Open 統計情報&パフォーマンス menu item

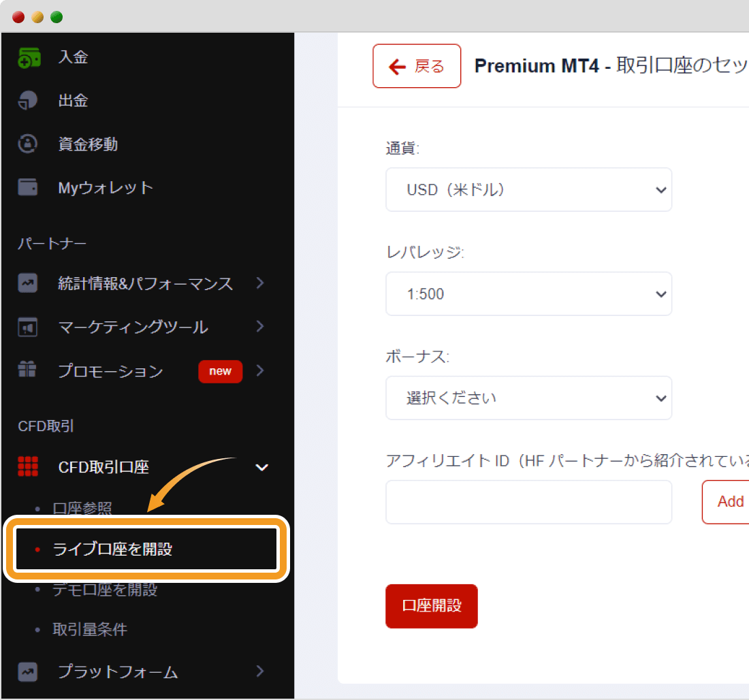point(145,283)
